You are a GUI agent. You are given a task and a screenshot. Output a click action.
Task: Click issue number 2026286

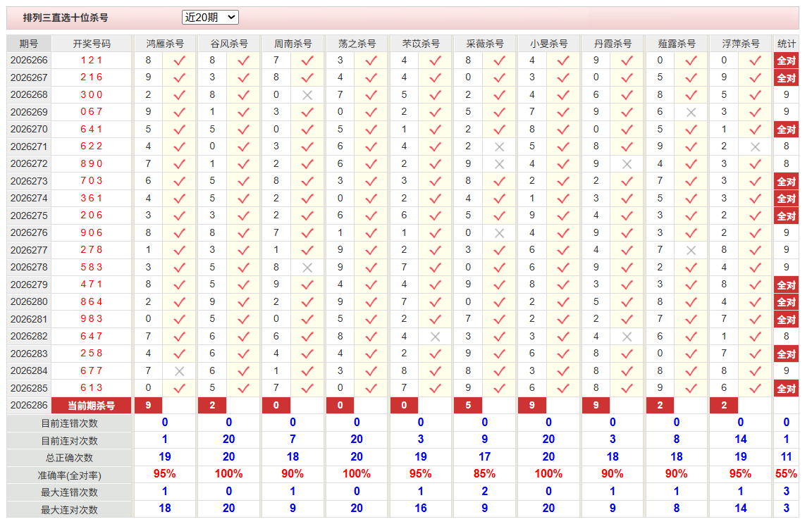[29, 405]
